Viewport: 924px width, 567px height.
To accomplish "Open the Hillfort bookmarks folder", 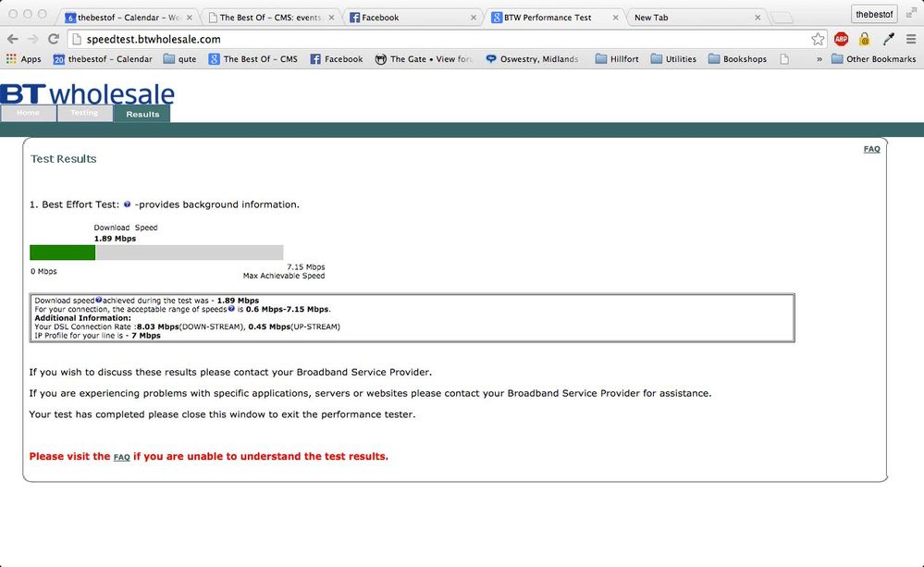I will pos(617,59).
